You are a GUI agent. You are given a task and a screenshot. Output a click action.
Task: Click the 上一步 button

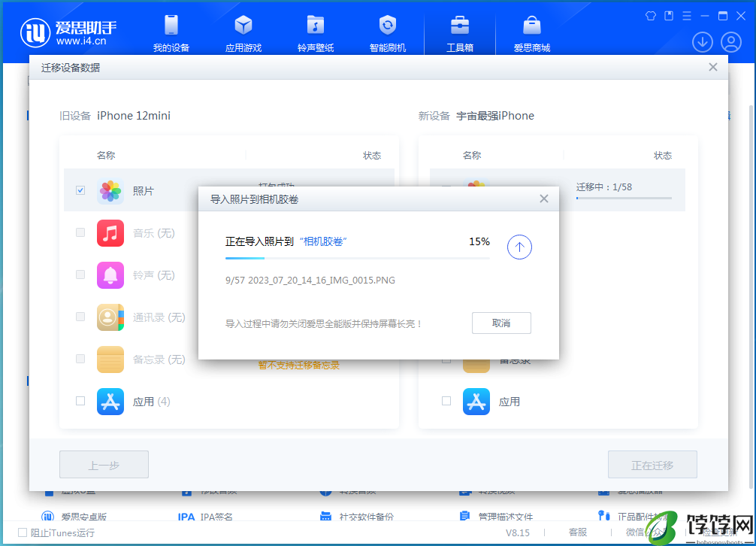[x=104, y=465]
